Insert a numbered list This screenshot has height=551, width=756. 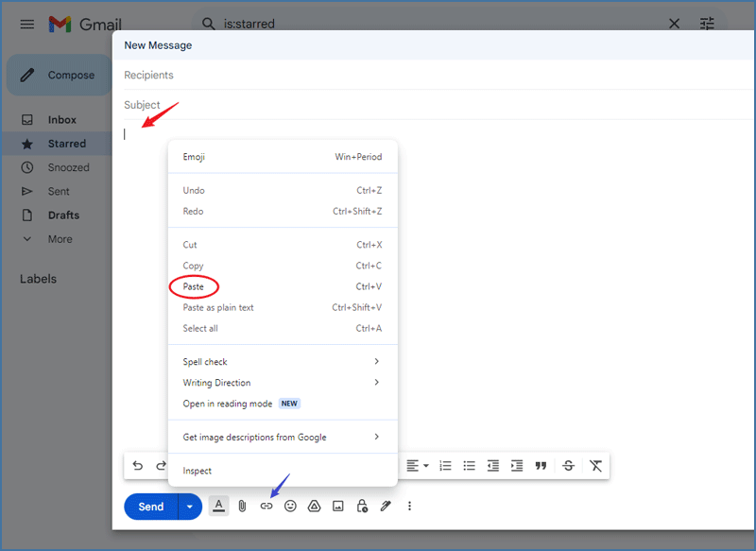click(445, 466)
